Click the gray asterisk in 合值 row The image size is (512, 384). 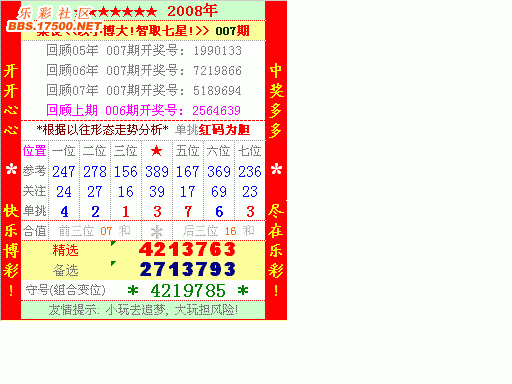[157, 231]
